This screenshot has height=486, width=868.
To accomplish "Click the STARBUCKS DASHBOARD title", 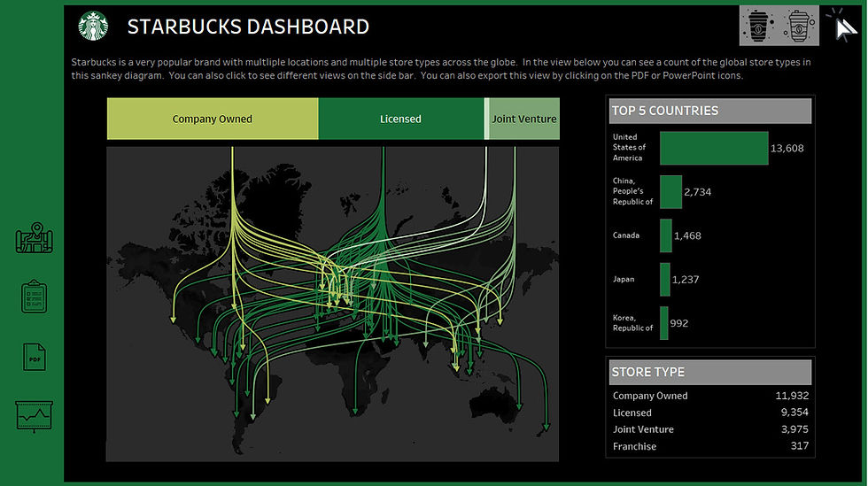I will point(248,27).
